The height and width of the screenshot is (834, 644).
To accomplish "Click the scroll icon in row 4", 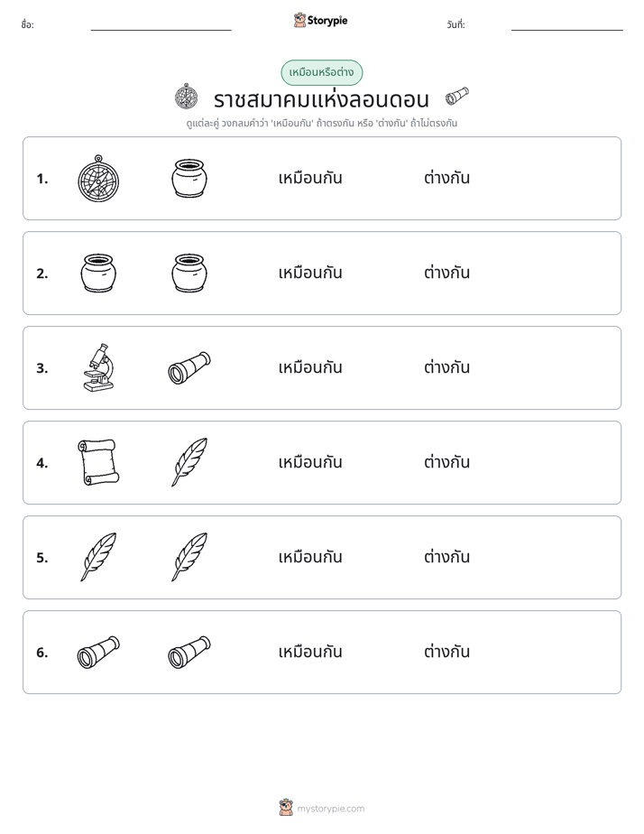I will click(98, 462).
